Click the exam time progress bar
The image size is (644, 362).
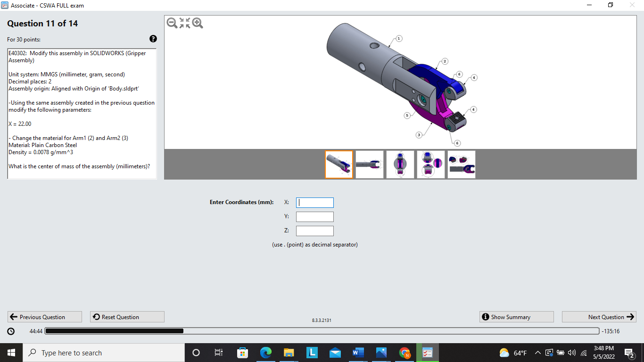tap(322, 331)
